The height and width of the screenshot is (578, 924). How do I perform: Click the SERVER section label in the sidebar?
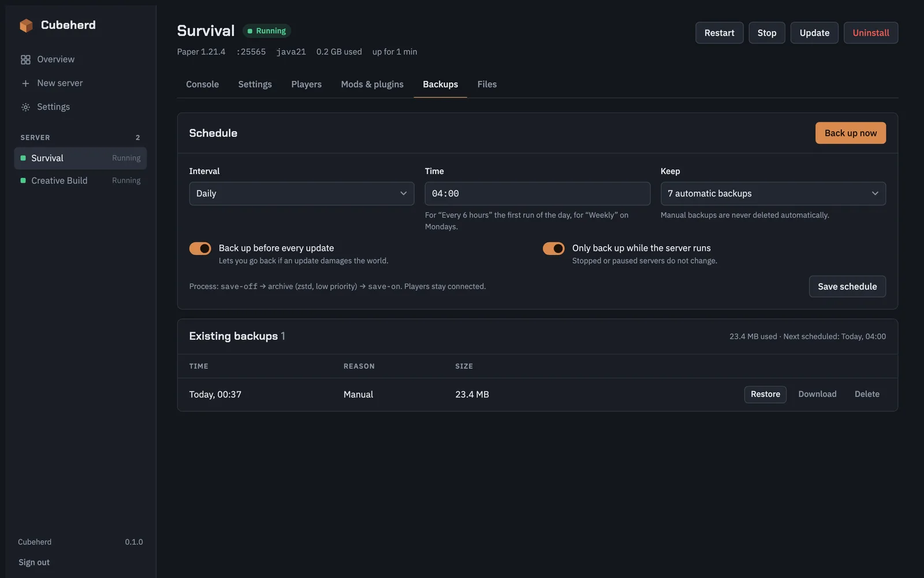[x=35, y=138]
